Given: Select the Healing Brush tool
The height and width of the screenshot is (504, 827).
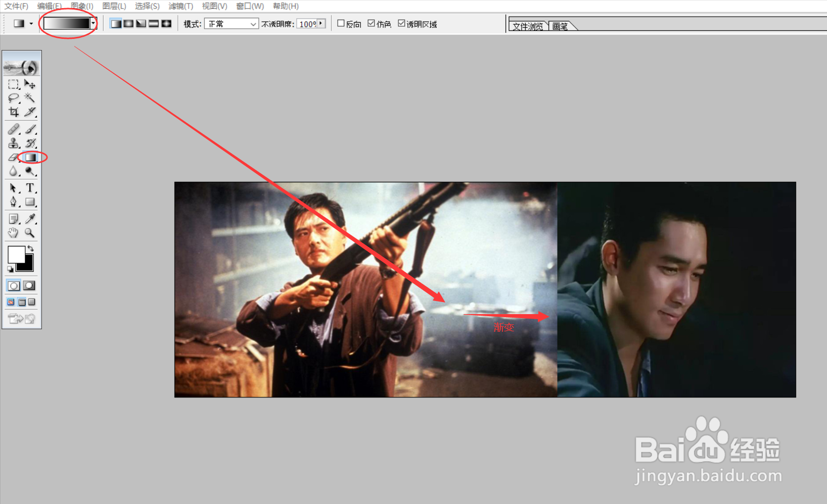Looking at the screenshot, I should click(x=14, y=129).
